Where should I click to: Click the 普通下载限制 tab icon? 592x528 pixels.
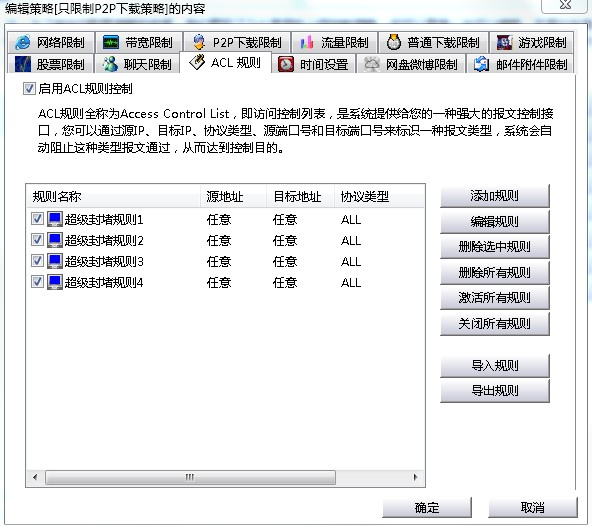click(x=394, y=42)
